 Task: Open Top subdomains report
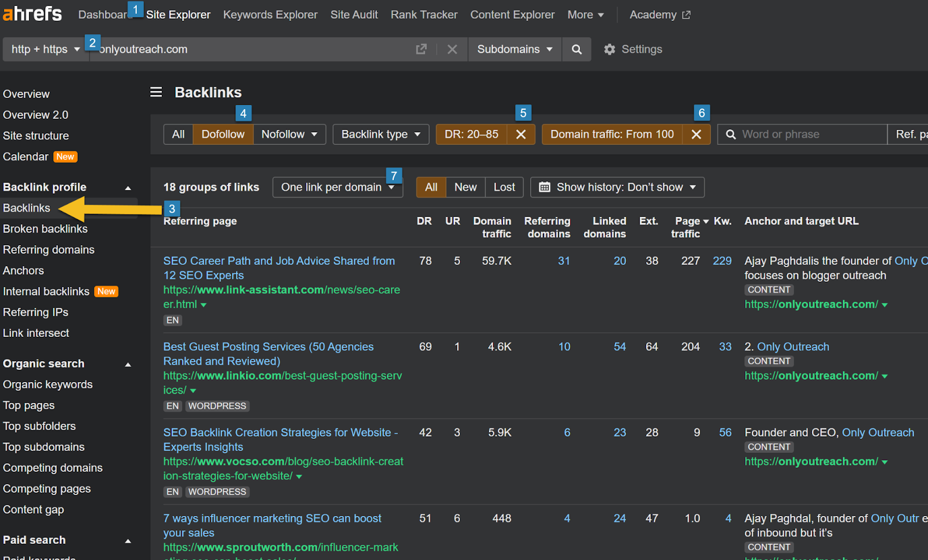point(43,448)
